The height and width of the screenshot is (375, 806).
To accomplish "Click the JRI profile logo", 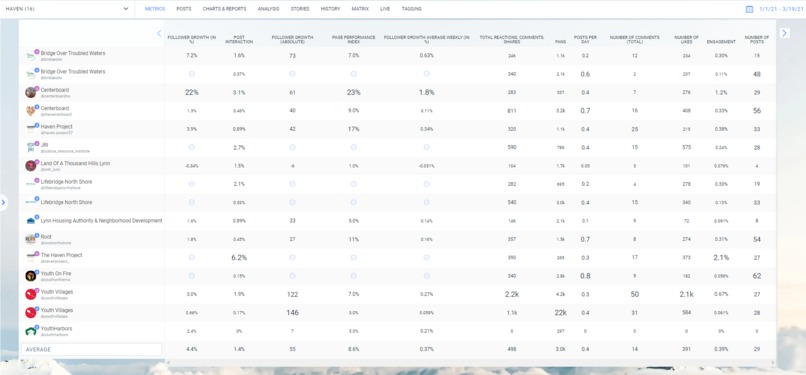I will (x=30, y=147).
